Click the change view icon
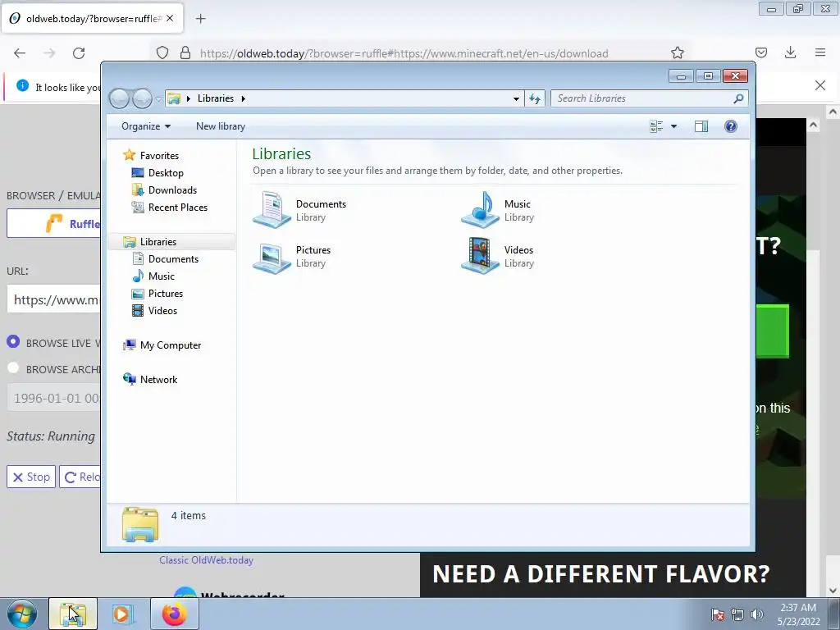Image resolution: width=840 pixels, height=630 pixels. click(656, 126)
